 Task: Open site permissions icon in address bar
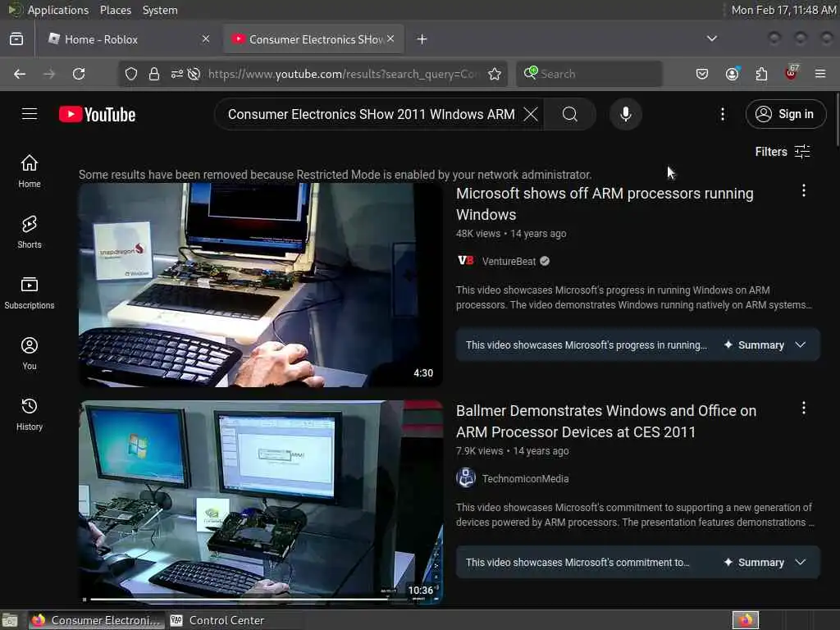[177, 74]
